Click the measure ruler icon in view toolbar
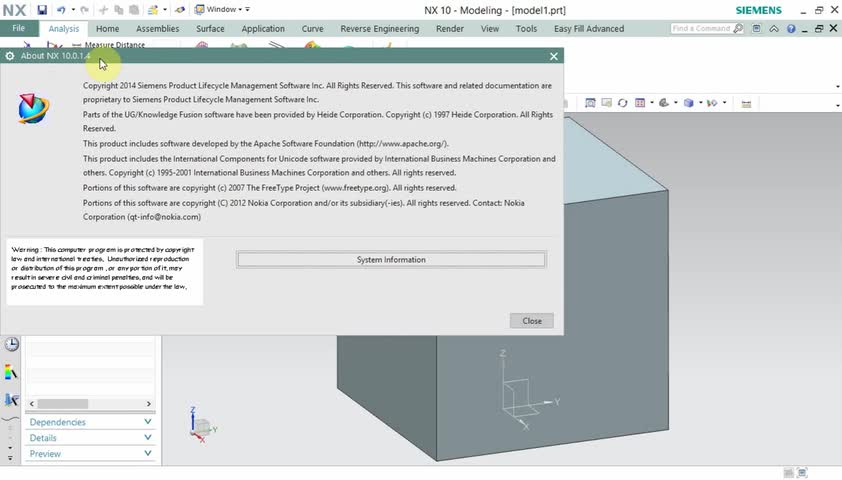The width and height of the screenshot is (842, 480). point(746,103)
